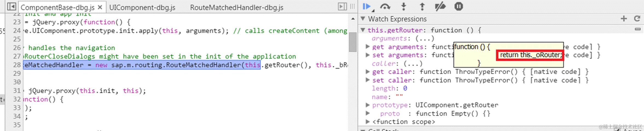The height and width of the screenshot is (131, 644).
Task: Close the ComponentBase-dbg.js tab
Action: tap(100, 7)
